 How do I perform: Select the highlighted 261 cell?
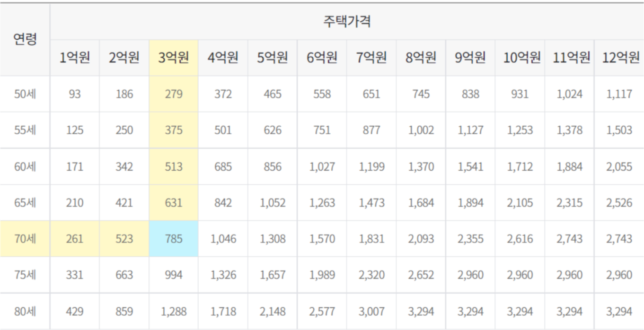(x=75, y=239)
